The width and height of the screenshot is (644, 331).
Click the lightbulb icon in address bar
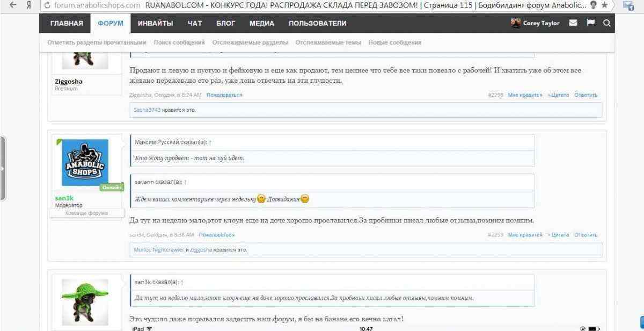tap(594, 5)
